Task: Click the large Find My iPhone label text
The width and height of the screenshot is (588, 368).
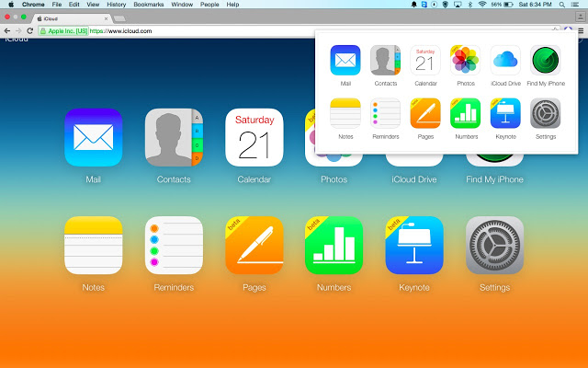Action: pyautogui.click(x=494, y=179)
